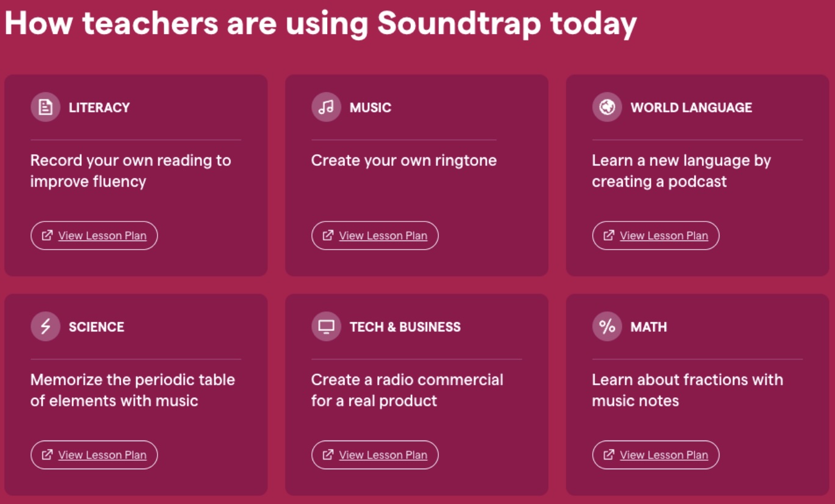The image size is (835, 504).
Task: Open the World Language lesson plan
Action: (x=655, y=235)
